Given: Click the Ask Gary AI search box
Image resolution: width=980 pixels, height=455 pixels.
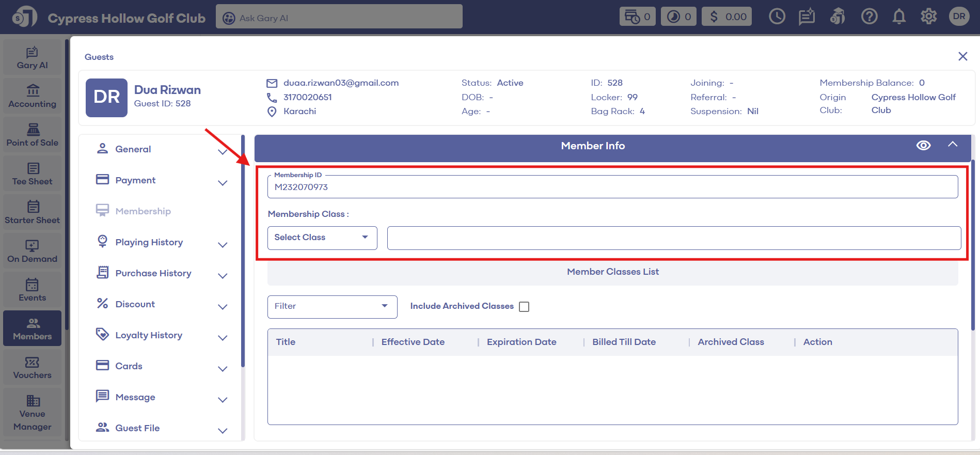Looking at the screenshot, I should [x=339, y=18].
